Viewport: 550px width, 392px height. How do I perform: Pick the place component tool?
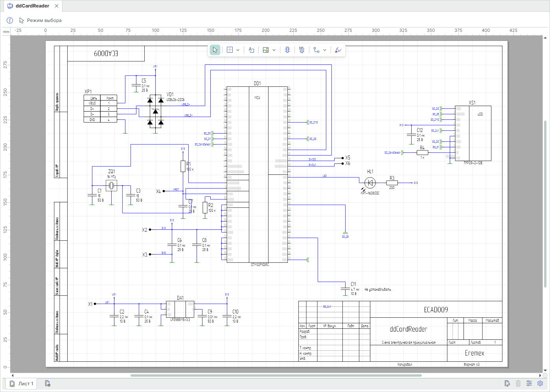click(287, 50)
